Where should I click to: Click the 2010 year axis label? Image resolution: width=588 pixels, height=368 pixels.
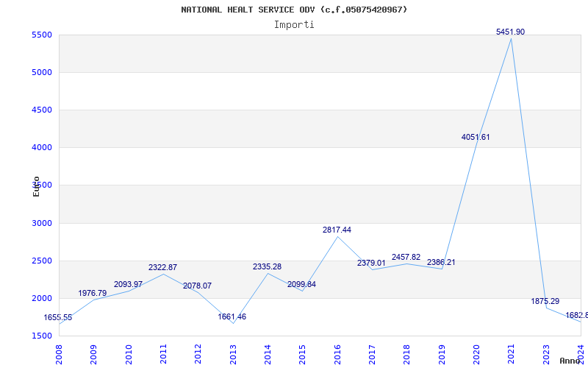pos(128,354)
